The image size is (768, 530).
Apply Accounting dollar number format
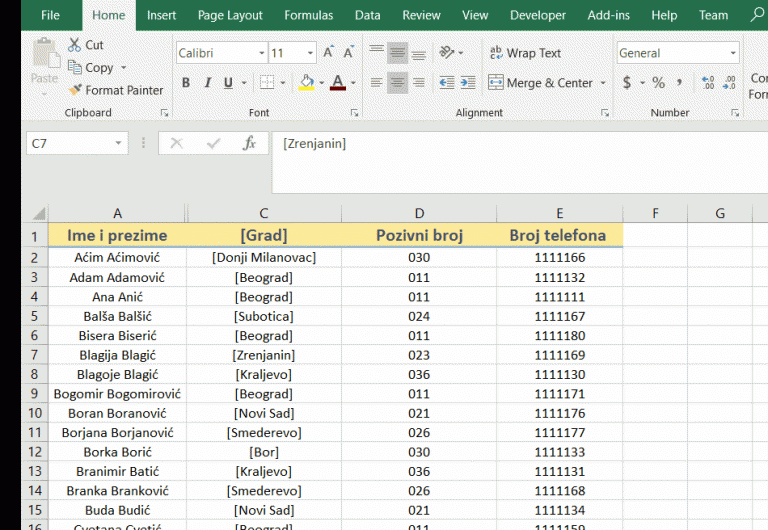coord(627,82)
